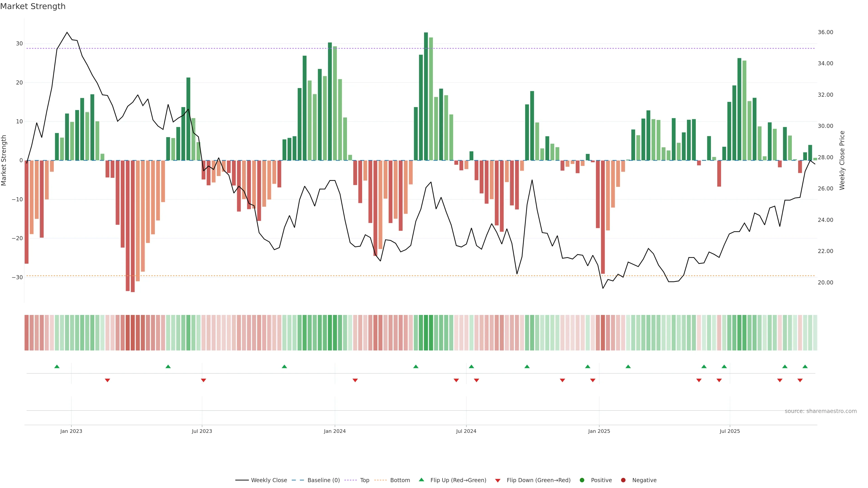Click the last red flip-down triangle marker

tap(800, 380)
